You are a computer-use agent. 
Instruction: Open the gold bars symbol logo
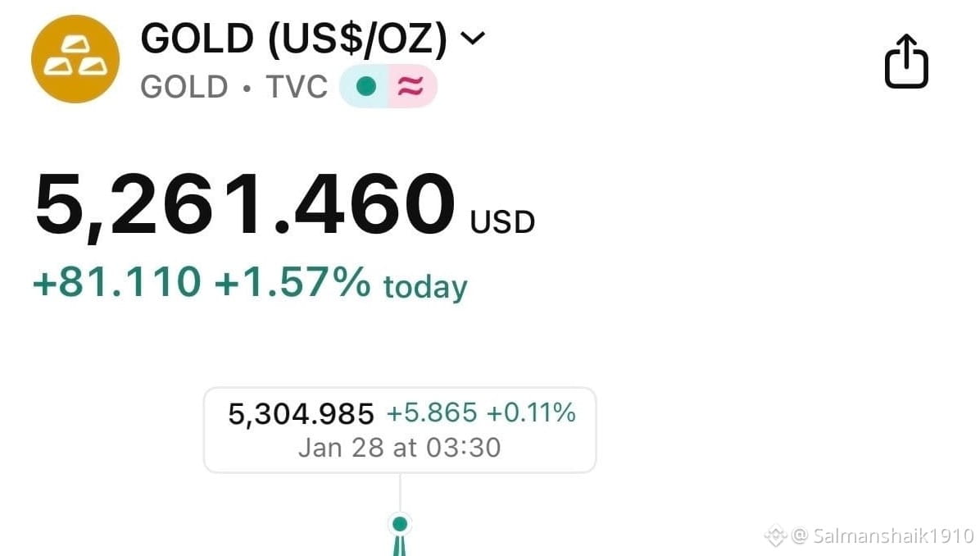[75, 59]
